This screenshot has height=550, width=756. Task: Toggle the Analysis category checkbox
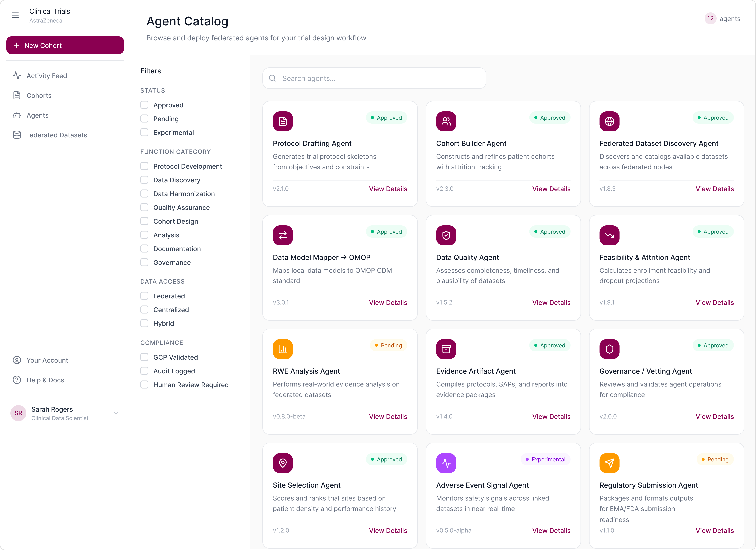pos(144,235)
